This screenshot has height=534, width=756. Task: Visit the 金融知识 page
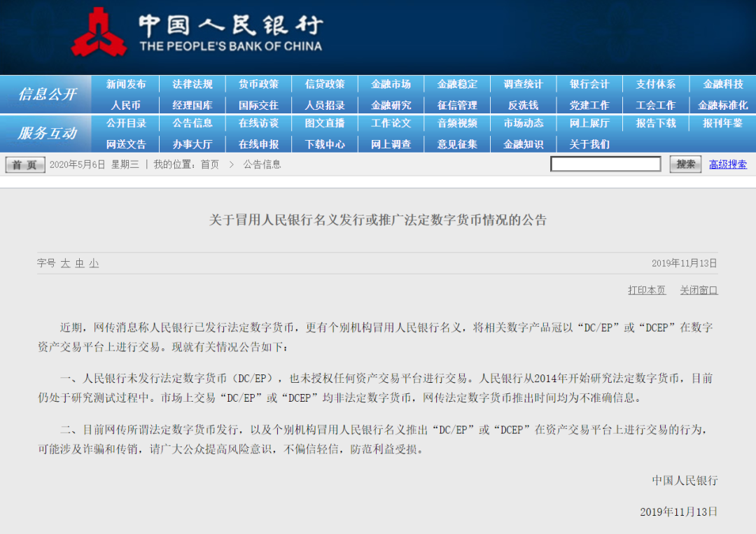click(x=523, y=144)
